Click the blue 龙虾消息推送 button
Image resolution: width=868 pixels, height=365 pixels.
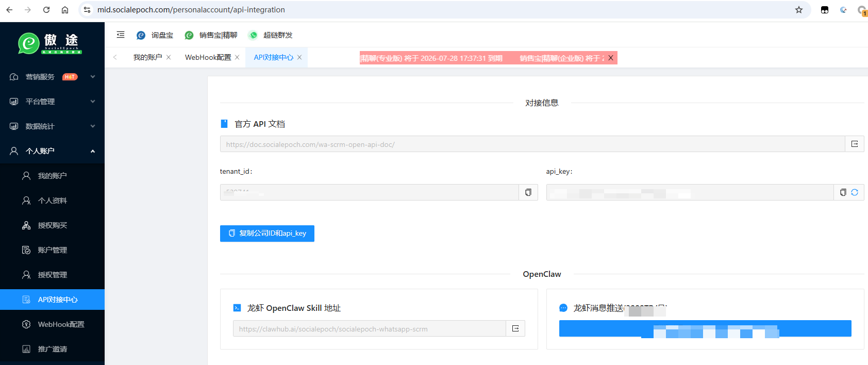[x=705, y=328]
